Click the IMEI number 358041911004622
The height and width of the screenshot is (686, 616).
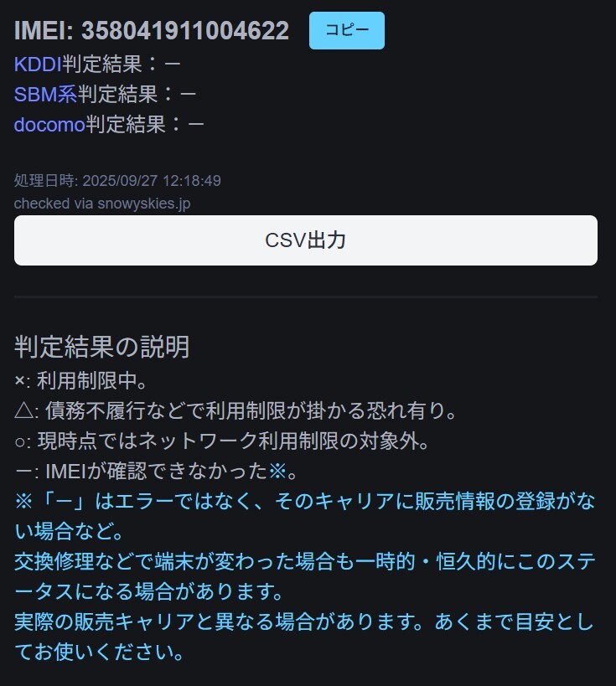(x=185, y=31)
